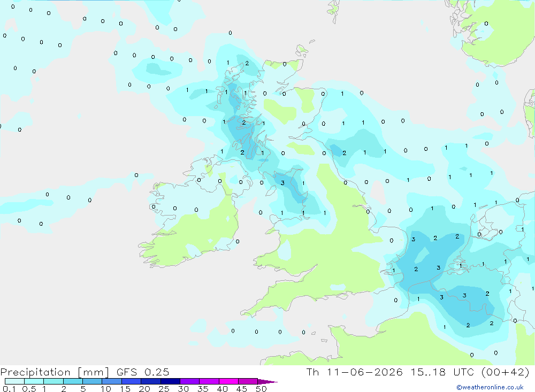The image size is (535, 392).
Task: Select the 0.5–1 mm legend color swatch
Action: [x=34, y=381]
